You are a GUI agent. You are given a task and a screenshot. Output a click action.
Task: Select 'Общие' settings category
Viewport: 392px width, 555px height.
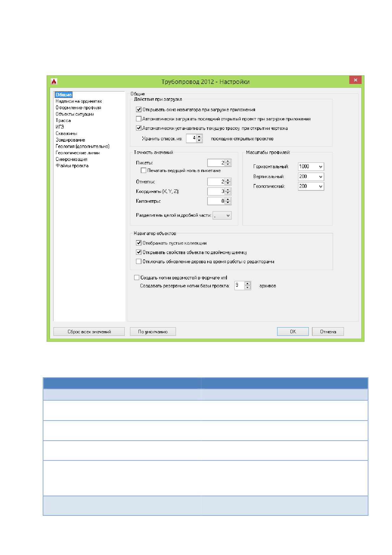[x=64, y=95]
